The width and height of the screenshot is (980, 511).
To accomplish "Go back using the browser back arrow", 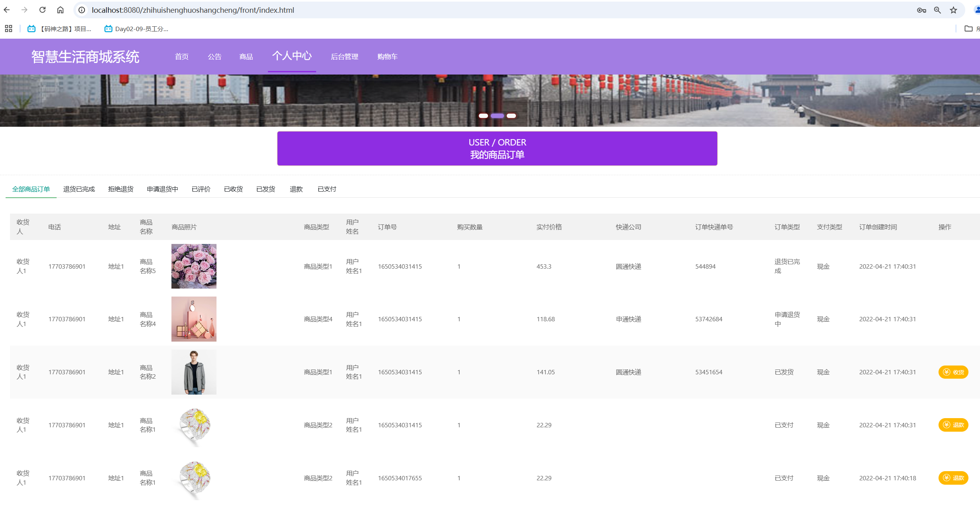I will (x=7, y=10).
